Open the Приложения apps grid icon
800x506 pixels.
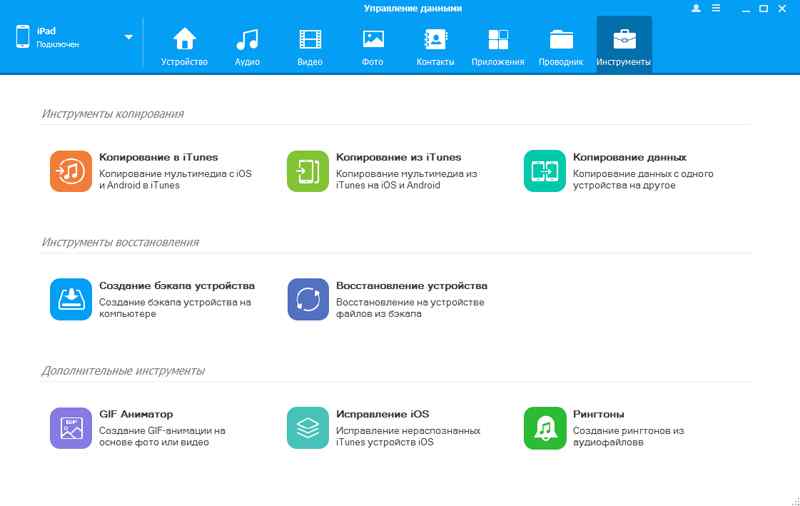(x=498, y=39)
